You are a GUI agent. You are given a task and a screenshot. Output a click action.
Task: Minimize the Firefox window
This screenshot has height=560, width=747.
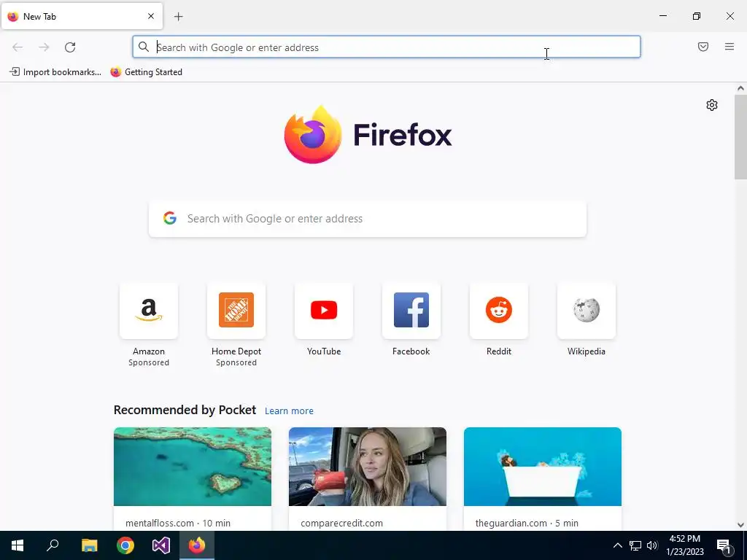pyautogui.click(x=663, y=16)
